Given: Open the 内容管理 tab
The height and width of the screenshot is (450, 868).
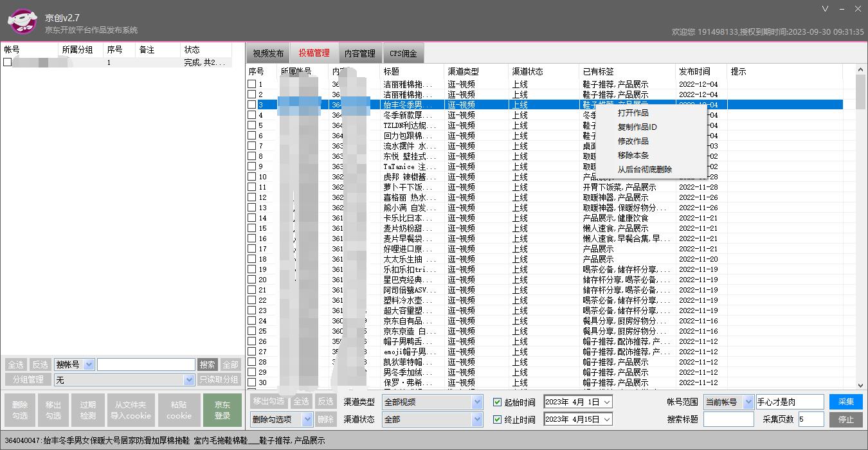Looking at the screenshot, I should point(360,53).
